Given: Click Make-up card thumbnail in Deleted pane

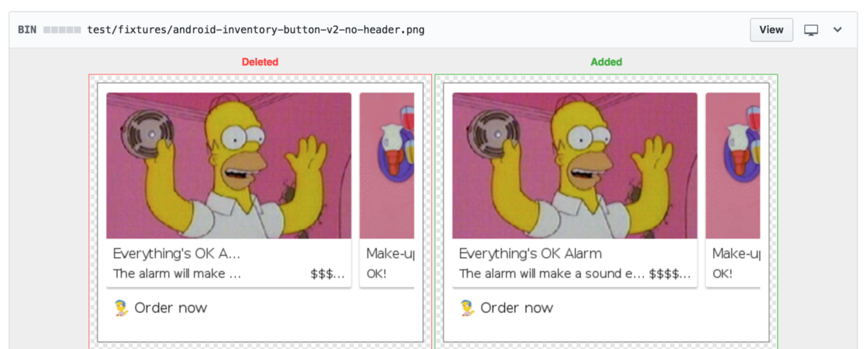Looking at the screenshot, I should click(x=387, y=165).
